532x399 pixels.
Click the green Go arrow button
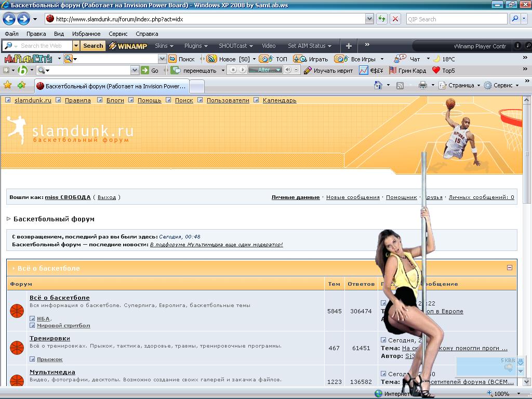[145, 70]
